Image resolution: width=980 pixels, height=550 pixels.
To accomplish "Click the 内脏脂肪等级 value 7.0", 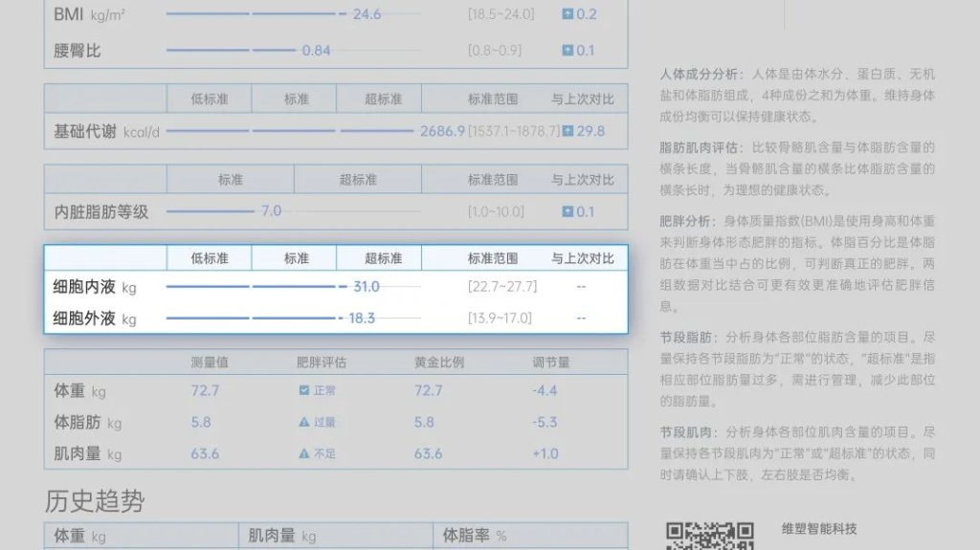I will tap(272, 211).
